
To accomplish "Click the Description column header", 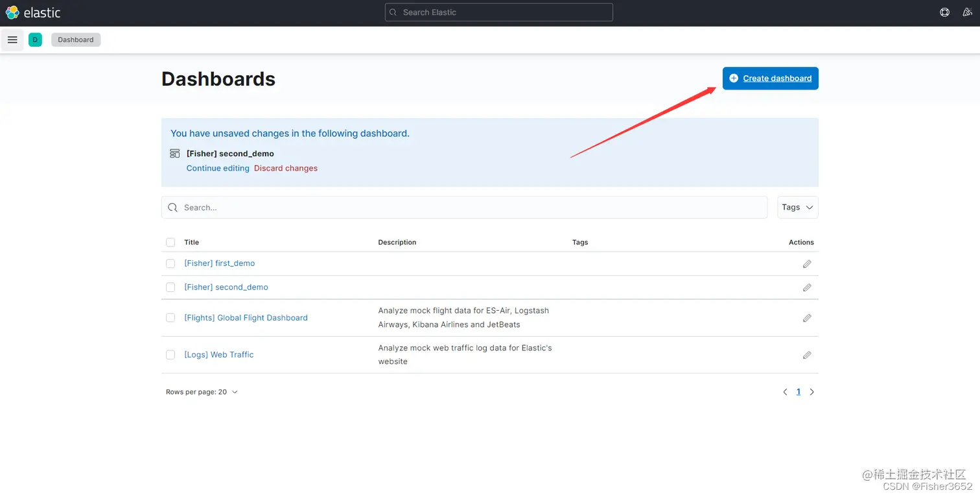I will pos(397,243).
